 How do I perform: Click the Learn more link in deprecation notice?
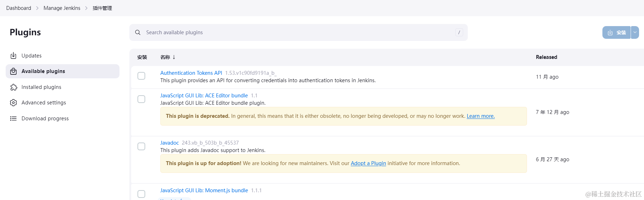[481, 116]
